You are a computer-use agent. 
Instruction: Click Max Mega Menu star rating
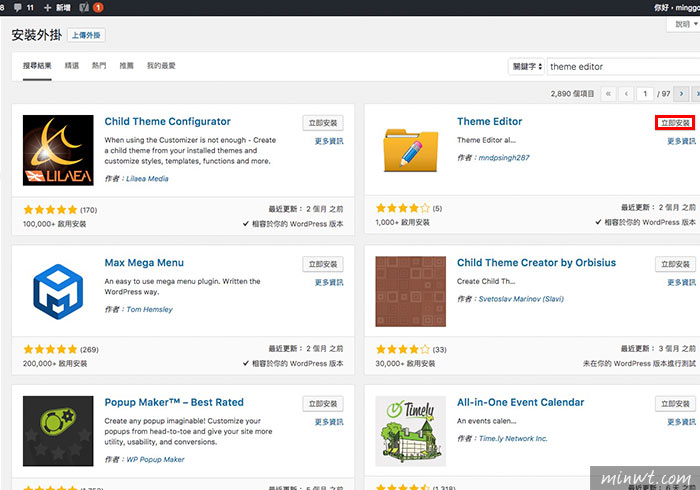point(50,349)
